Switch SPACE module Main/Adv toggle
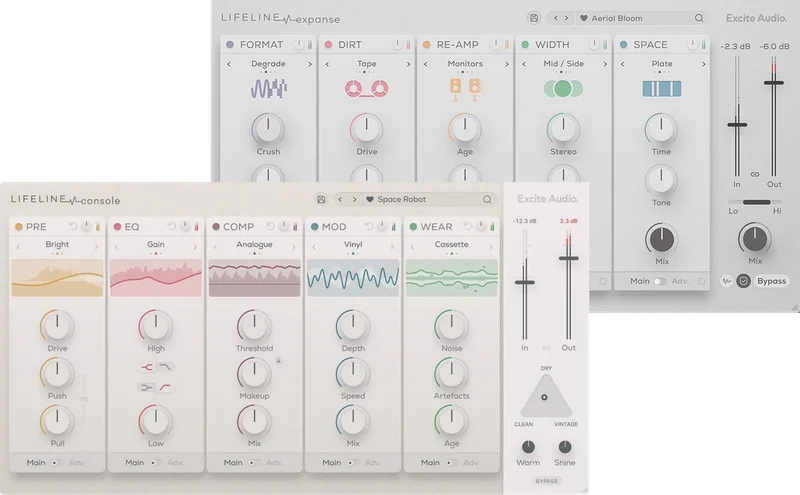Viewport: 800px width, 495px height. pos(660,281)
